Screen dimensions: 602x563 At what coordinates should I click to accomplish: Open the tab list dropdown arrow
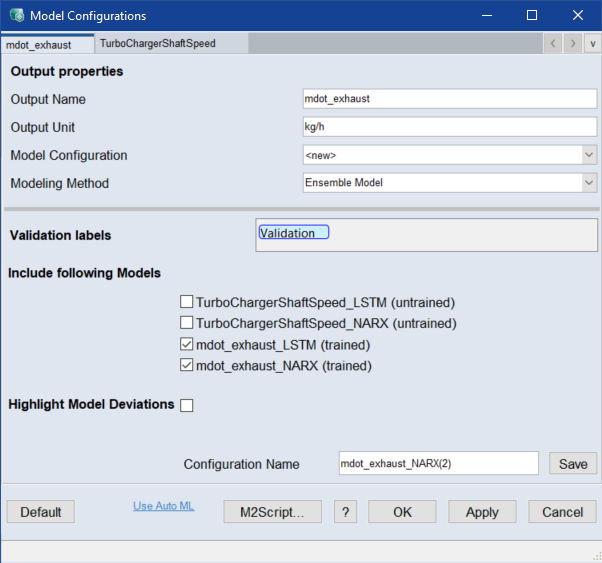point(591,43)
